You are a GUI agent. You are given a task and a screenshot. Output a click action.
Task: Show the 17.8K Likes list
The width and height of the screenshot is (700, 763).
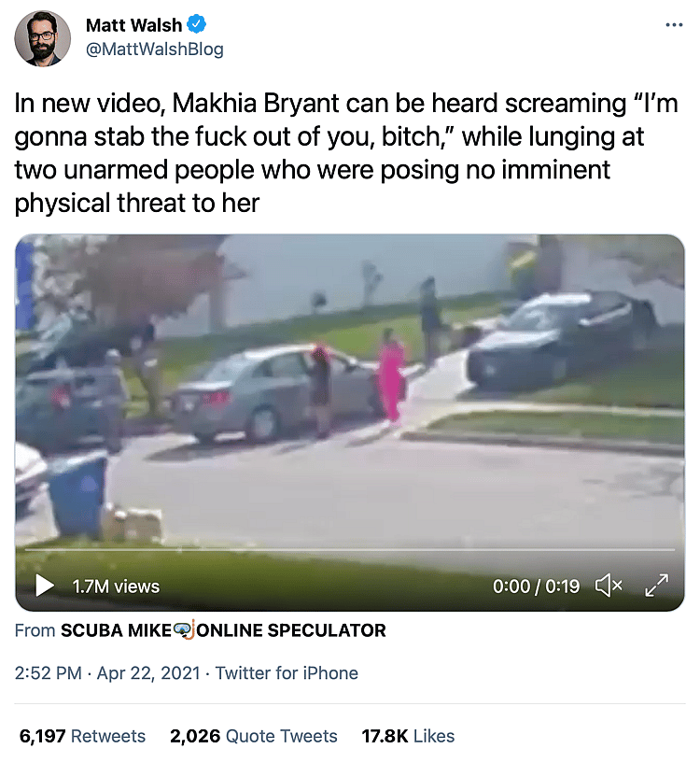pyautogui.click(x=408, y=736)
